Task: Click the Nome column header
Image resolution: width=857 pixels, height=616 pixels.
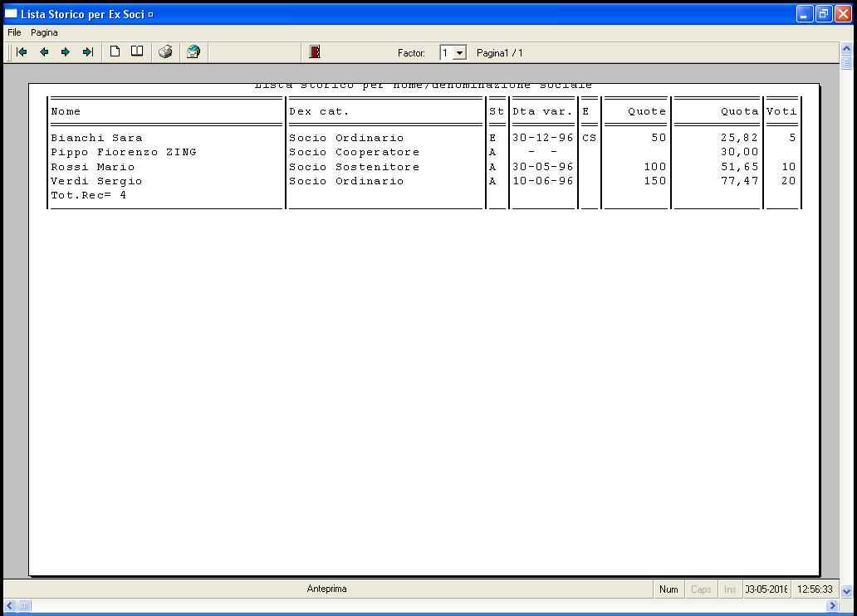Action: coord(66,111)
